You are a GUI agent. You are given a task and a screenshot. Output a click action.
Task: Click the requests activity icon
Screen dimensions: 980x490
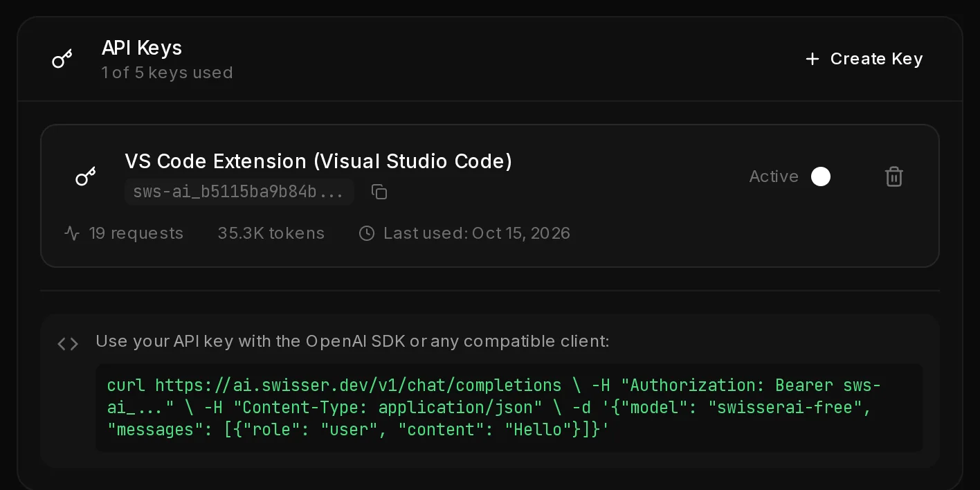pos(72,233)
